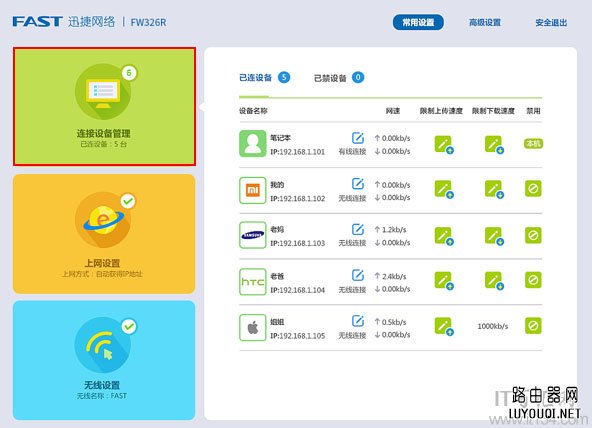
Task: Limit upload speed for 姐姐 Apple device
Action: click(444, 326)
